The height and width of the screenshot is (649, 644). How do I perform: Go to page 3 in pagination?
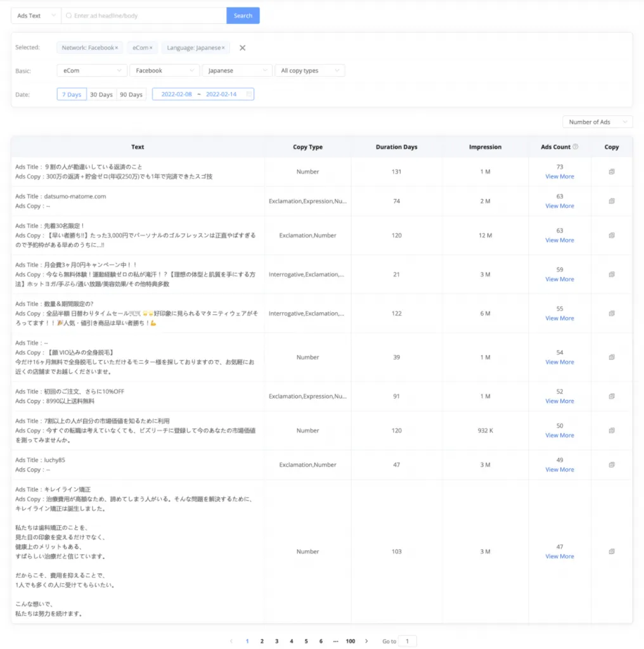click(x=276, y=641)
